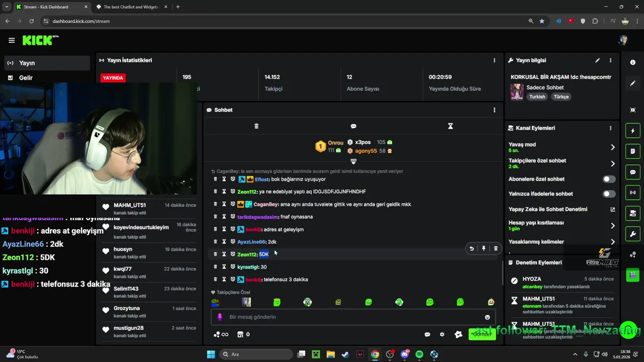Screen dimensions: 644x362
Task: Click the pencil icon in right sidebar
Action: pyautogui.click(x=632, y=83)
